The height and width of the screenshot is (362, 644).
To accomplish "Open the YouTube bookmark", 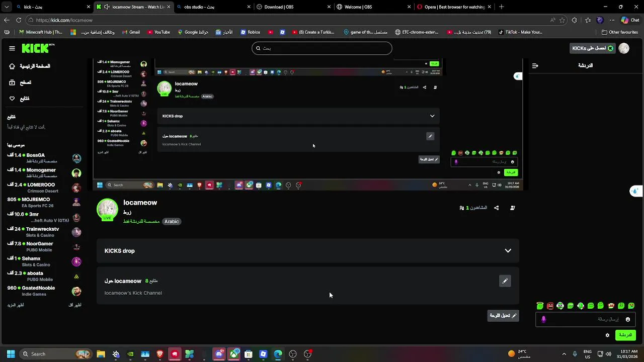I will pos(158,32).
